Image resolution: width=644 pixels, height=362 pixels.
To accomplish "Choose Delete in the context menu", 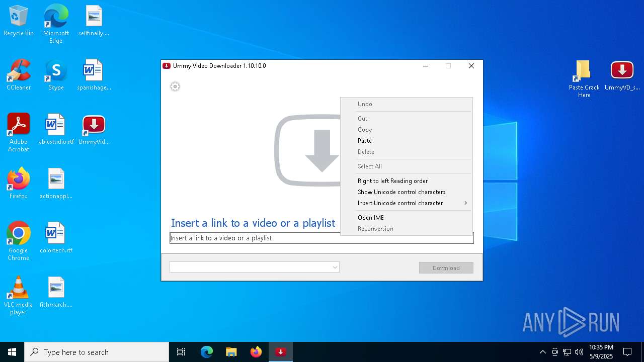I will click(x=407, y=152).
